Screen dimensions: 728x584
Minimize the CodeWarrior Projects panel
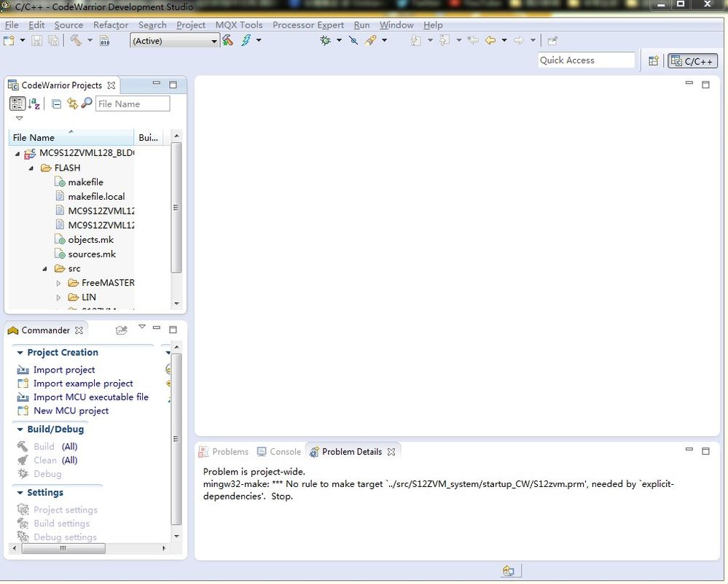coord(157,84)
